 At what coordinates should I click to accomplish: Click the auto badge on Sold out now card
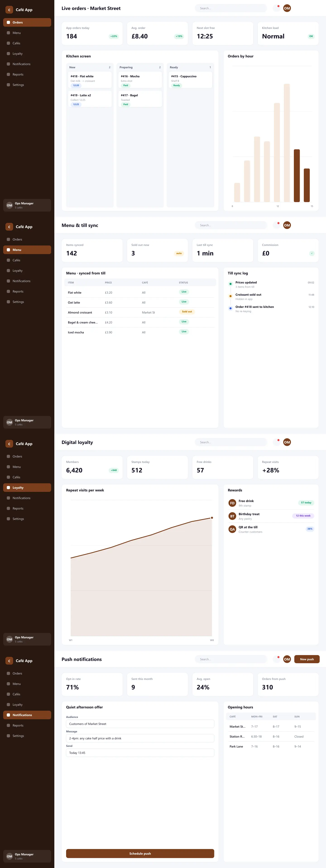click(x=179, y=253)
